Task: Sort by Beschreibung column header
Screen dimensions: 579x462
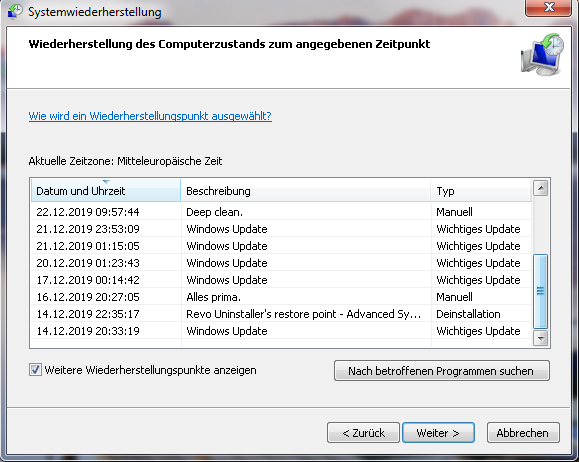Action: [306, 191]
